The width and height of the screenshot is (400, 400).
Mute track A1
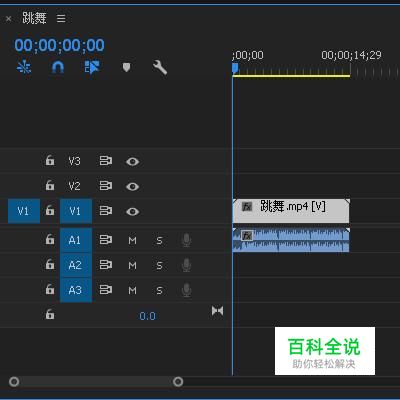132,240
